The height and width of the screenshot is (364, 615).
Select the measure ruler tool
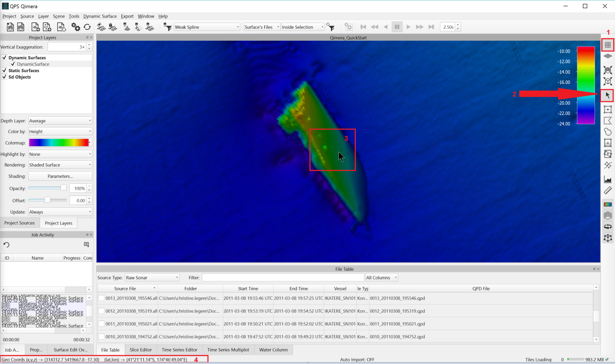tap(607, 191)
